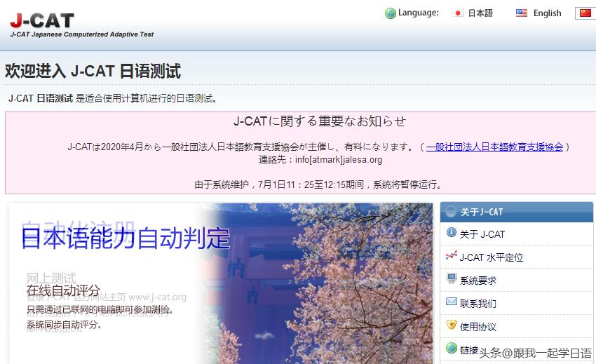Click the J-CATに関する重要なお知らせ notice title
Image resolution: width=596 pixels, height=364 pixels.
click(320, 121)
